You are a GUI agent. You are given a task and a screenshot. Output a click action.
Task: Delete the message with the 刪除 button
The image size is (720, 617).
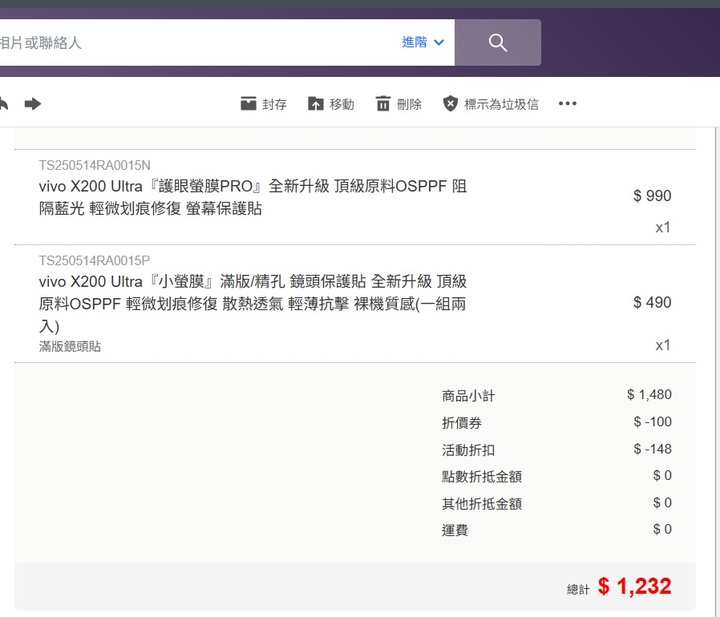click(x=399, y=104)
